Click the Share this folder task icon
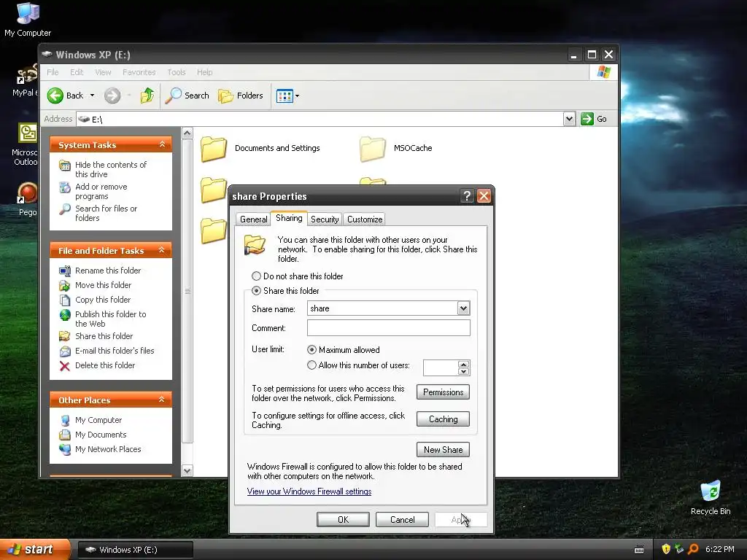 pos(65,336)
